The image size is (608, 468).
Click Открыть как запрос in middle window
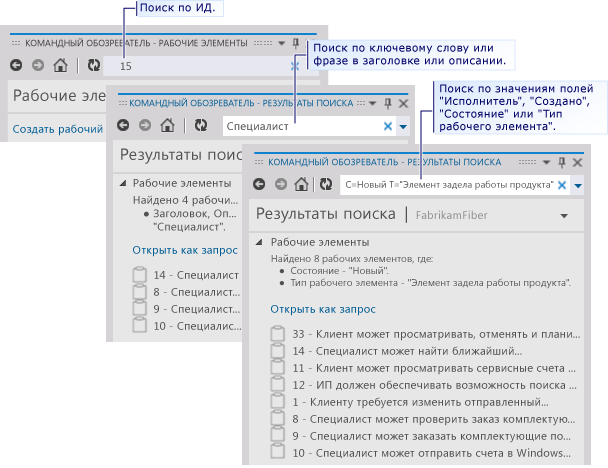click(x=185, y=250)
